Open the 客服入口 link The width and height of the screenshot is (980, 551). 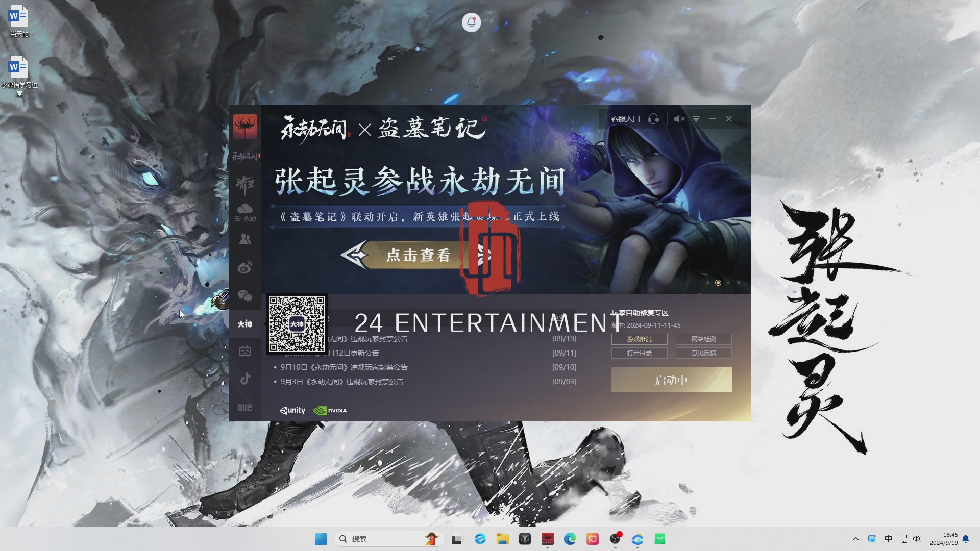coord(625,119)
